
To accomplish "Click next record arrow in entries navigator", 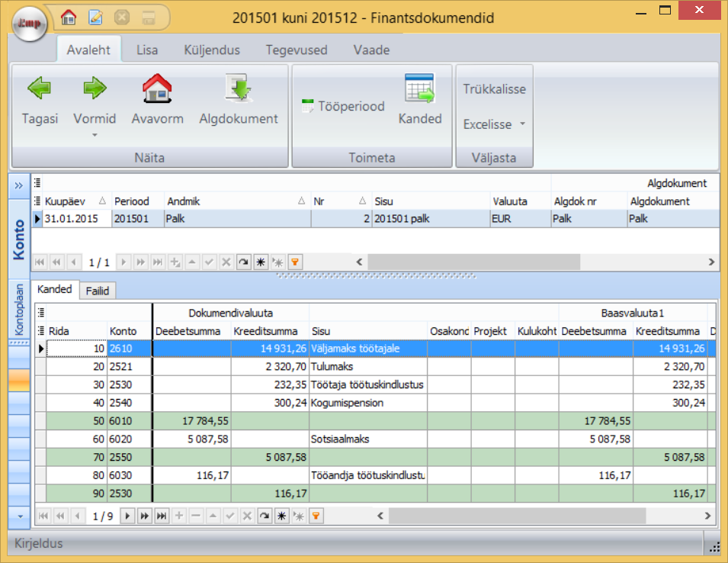I will point(128,516).
